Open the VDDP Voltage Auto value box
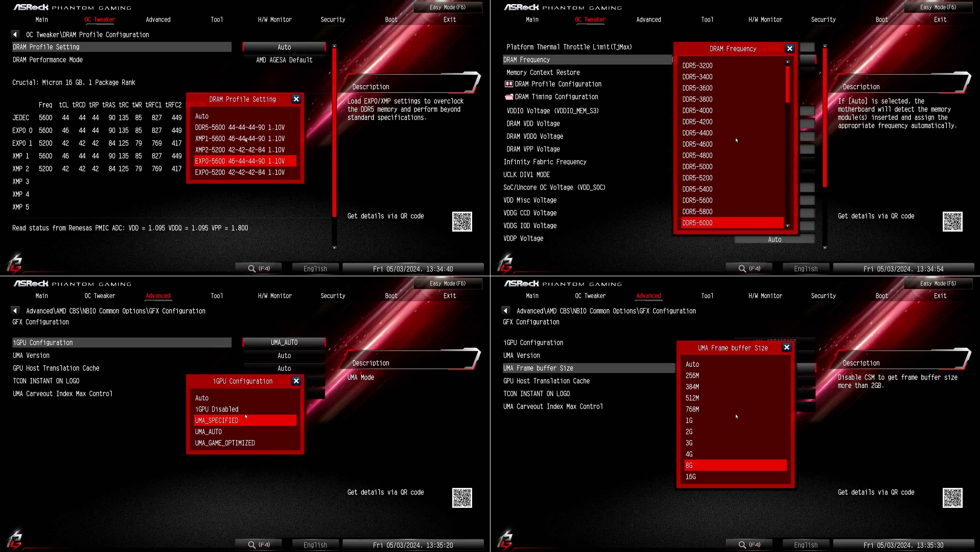Image resolution: width=980 pixels, height=552 pixels. point(774,239)
